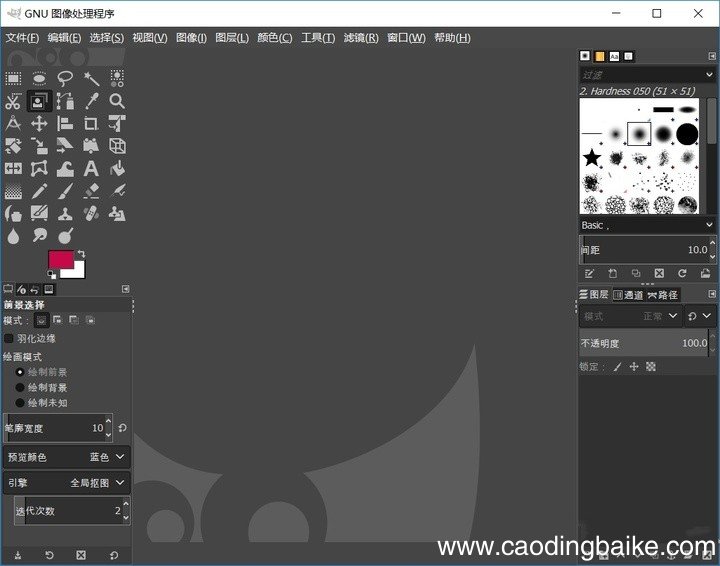Pick the 3D Transform cube tool
Screen dimensions: 720x566
[117, 146]
